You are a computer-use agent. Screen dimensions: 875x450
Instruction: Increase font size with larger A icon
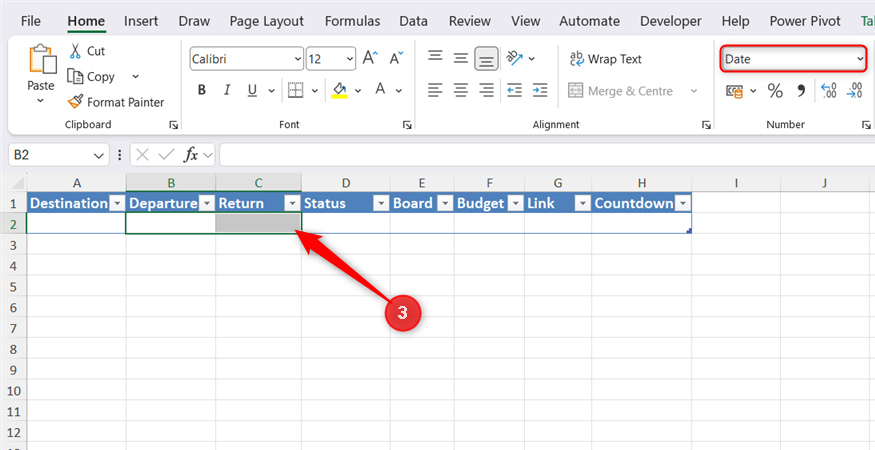(370, 58)
